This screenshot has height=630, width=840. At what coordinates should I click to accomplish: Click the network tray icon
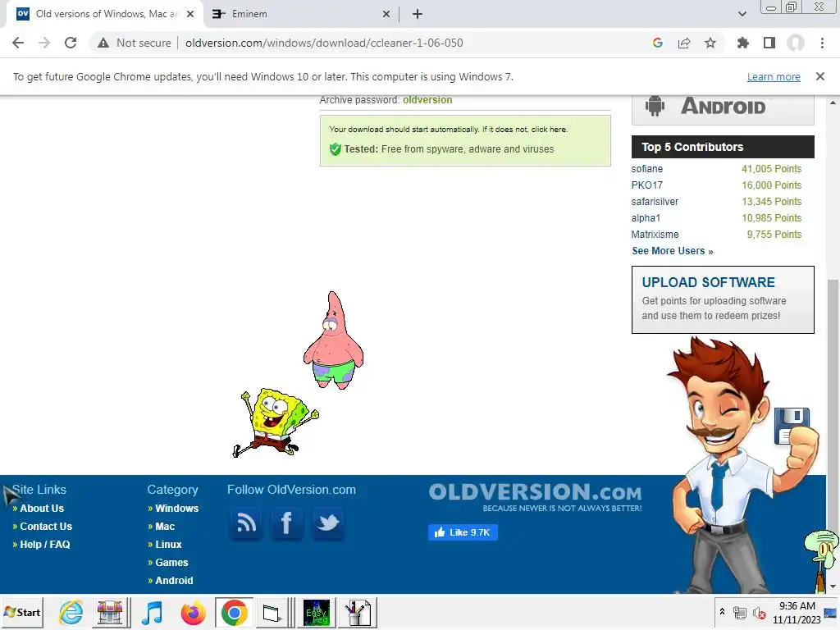[740, 613]
